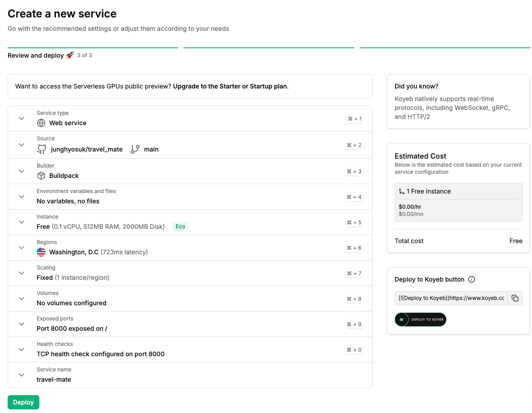Click the US flag icon in Regions
The height and width of the screenshot is (413, 532).
(41, 252)
